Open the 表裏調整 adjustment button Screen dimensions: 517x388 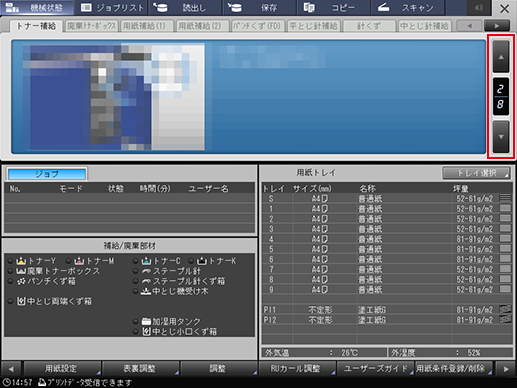point(140,369)
